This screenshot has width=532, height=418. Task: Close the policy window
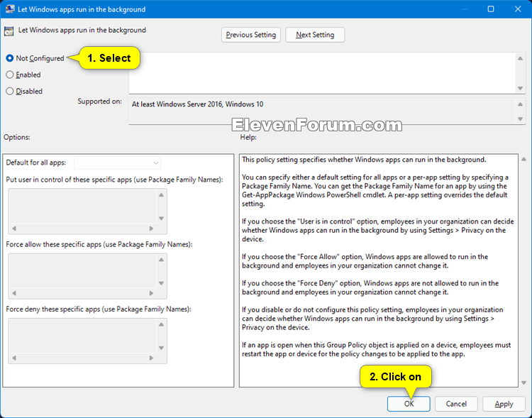(x=517, y=9)
